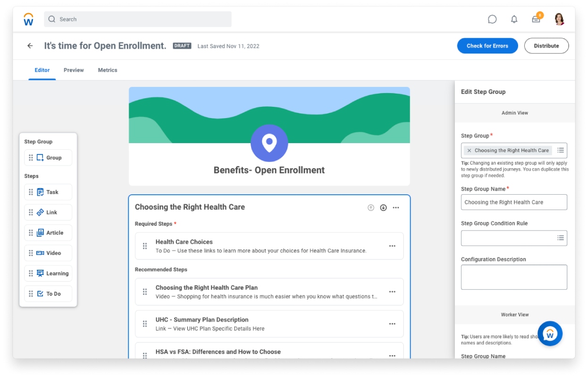The image size is (588, 378).
Task: Select Choosing the Right Health Care Plan step
Action: [269, 292]
